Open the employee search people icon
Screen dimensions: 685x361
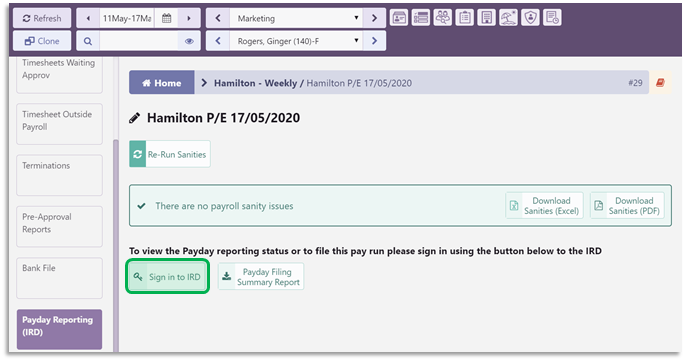pyautogui.click(x=443, y=18)
